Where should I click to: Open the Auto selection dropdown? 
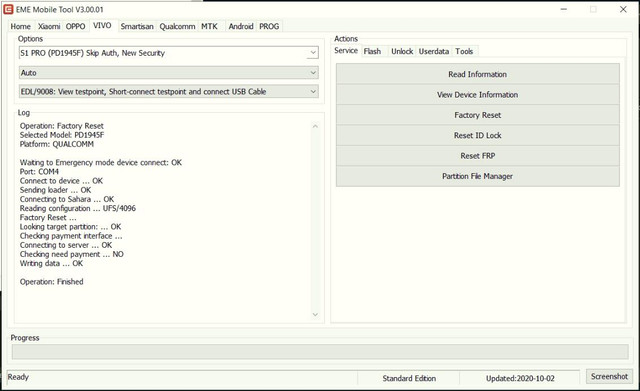point(169,73)
